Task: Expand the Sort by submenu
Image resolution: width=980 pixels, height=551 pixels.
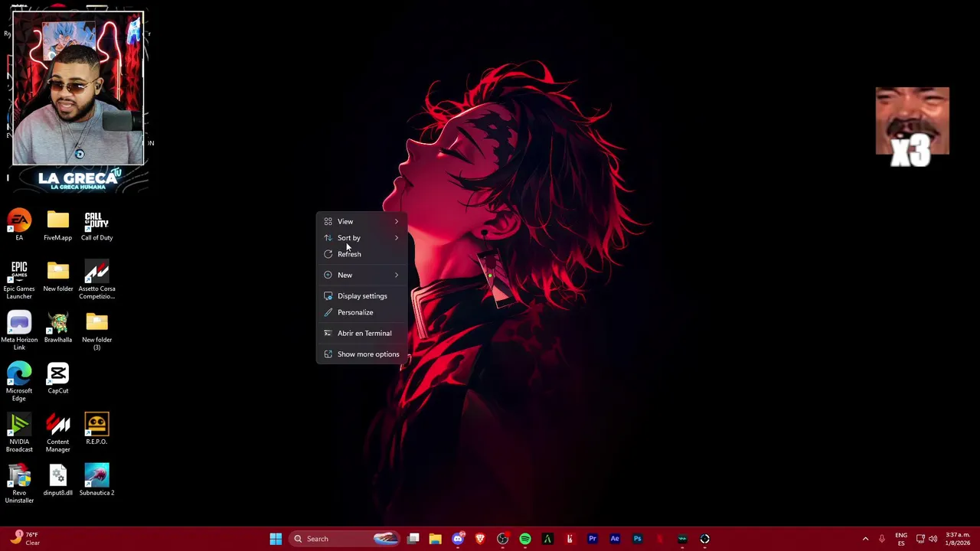Action: click(361, 238)
